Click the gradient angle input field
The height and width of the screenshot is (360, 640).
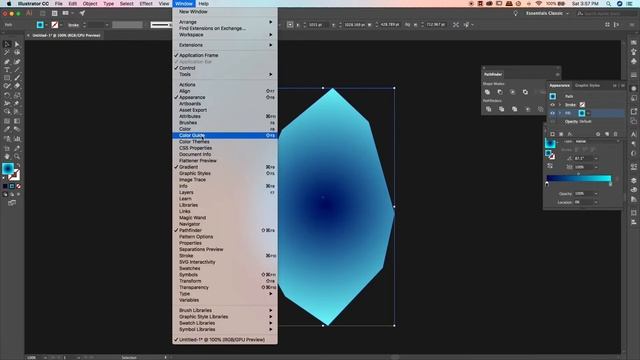click(584, 158)
